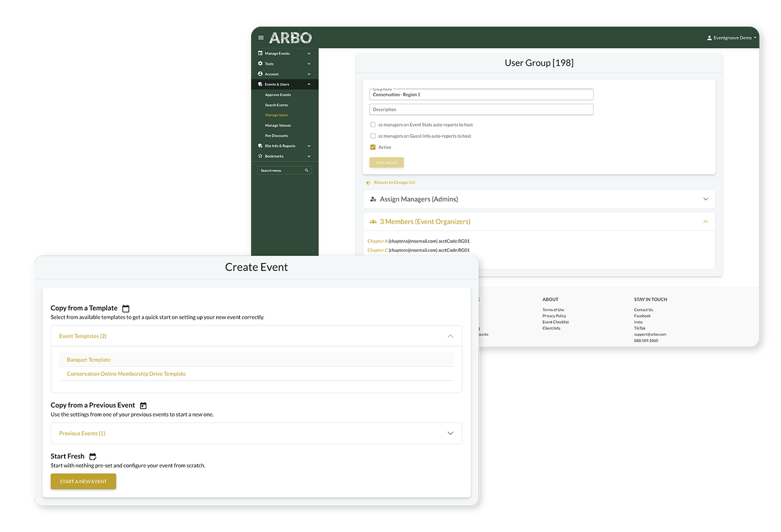Click START A NEW EVENT button
Viewport: 781px width, 532px height.
[x=83, y=482]
